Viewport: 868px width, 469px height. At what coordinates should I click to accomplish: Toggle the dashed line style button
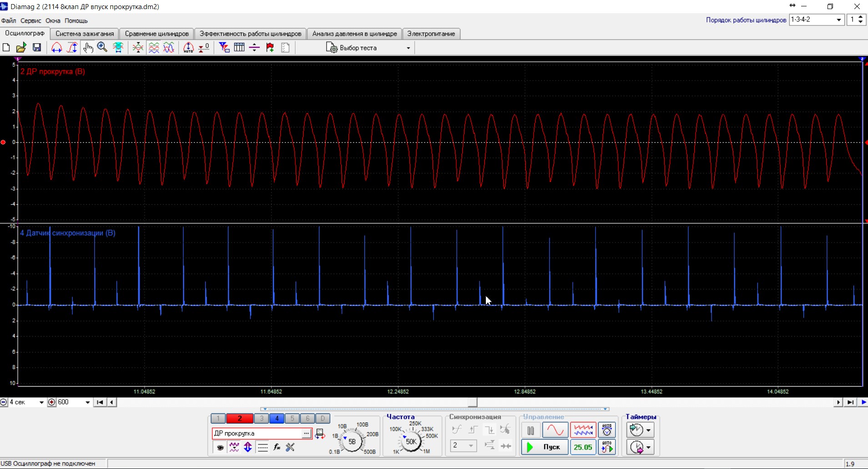262,448
